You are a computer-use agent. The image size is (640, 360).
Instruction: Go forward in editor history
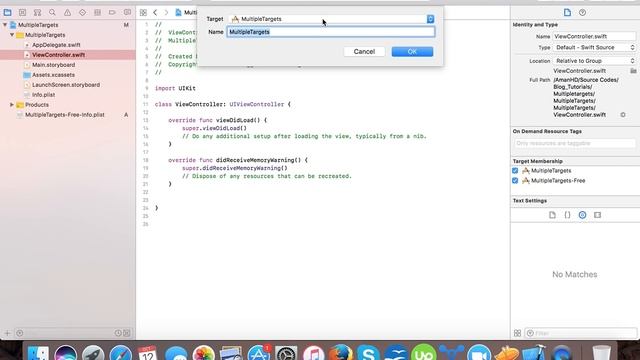[x=166, y=13]
